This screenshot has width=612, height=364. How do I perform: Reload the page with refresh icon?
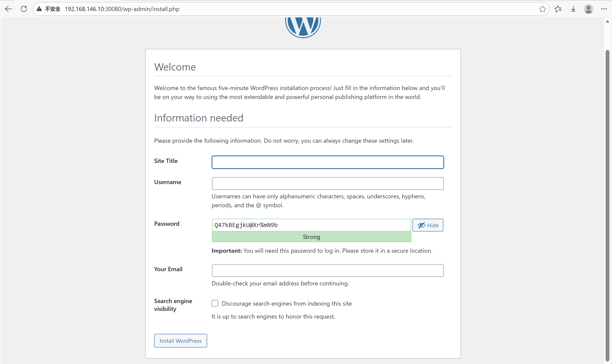24,9
